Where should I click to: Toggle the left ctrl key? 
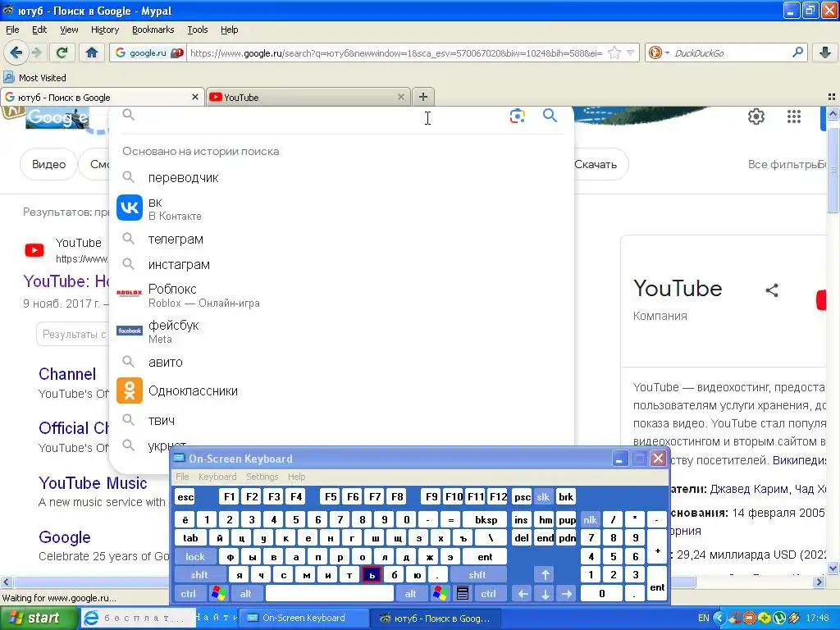[x=188, y=594]
